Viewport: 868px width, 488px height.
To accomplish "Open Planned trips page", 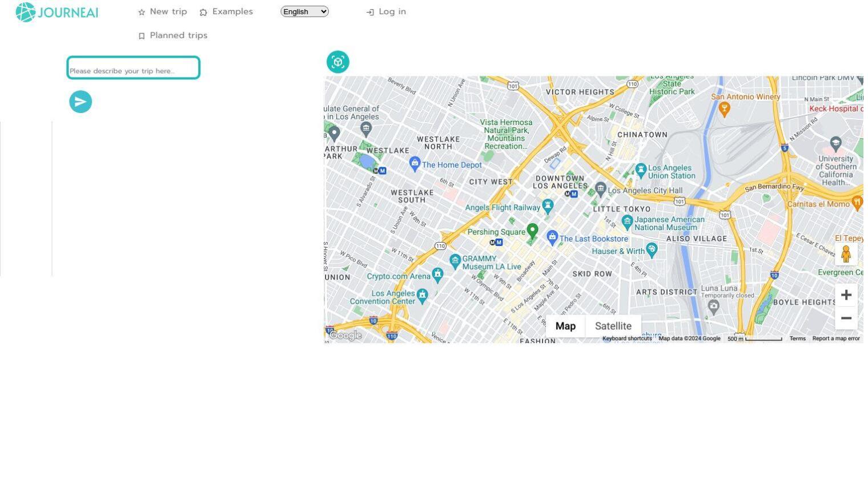I will (x=173, y=35).
